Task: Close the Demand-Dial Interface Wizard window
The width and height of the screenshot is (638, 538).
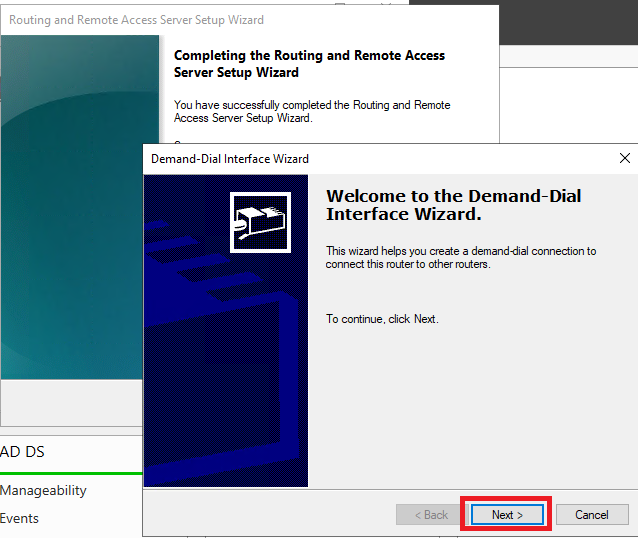Action: point(625,158)
